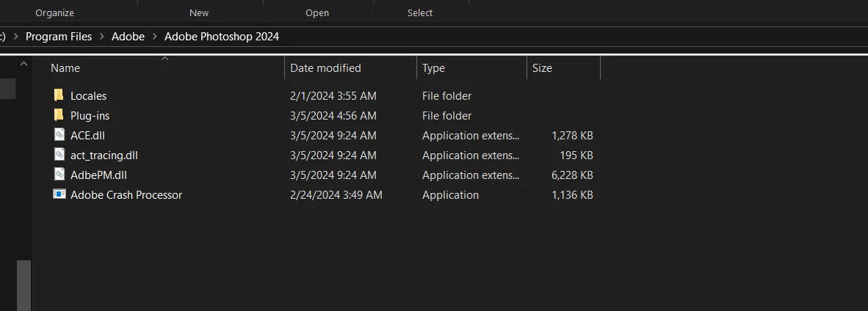The image size is (868, 311).
Task: Click the 1,136 KB size value
Action: (x=572, y=195)
